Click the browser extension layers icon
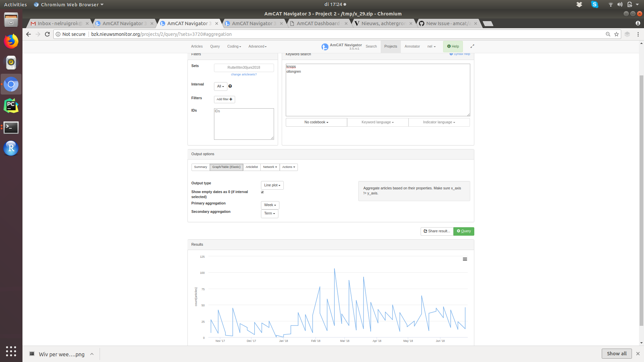This screenshot has width=644, height=362. point(627,34)
